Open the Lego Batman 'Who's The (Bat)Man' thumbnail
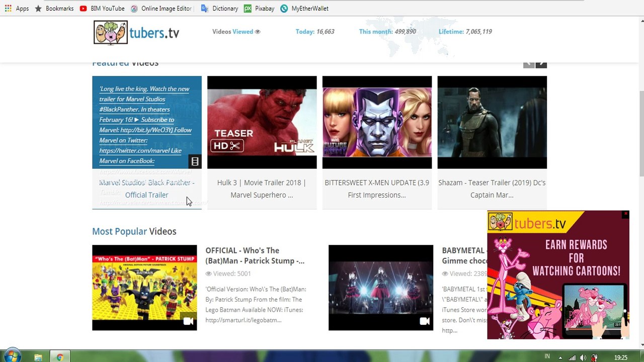This screenshot has width=644, height=362. 144,288
